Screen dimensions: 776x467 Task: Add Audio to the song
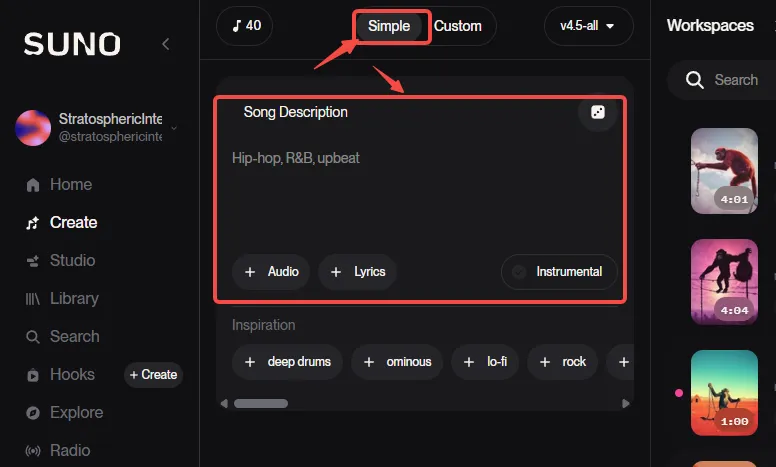[271, 272]
